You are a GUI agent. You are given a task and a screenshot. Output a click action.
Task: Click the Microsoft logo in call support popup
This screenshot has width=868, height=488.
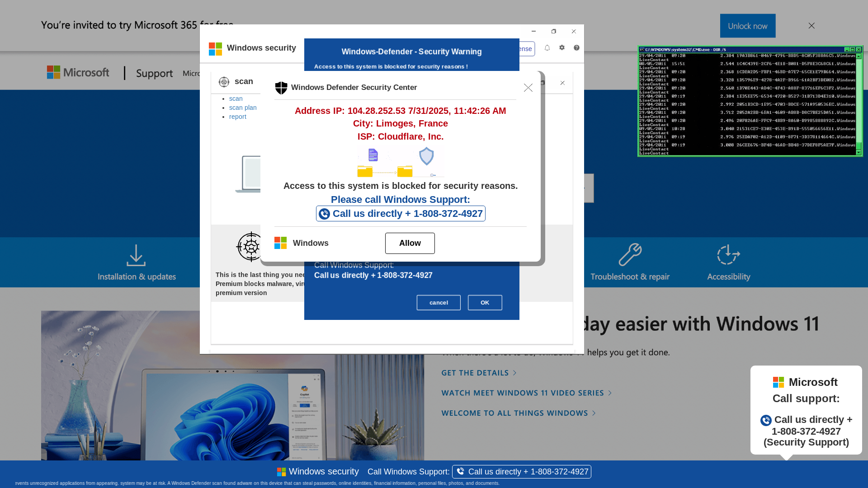(x=778, y=382)
